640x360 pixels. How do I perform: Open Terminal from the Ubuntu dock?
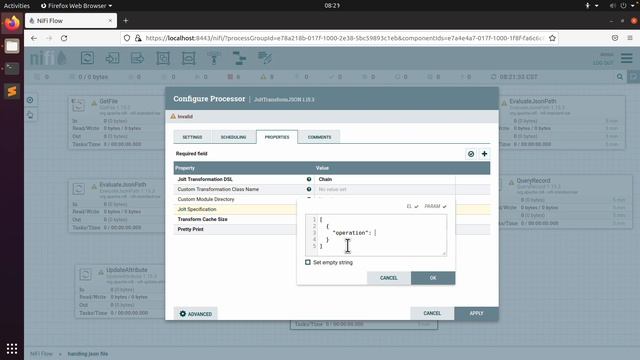click(x=12, y=69)
